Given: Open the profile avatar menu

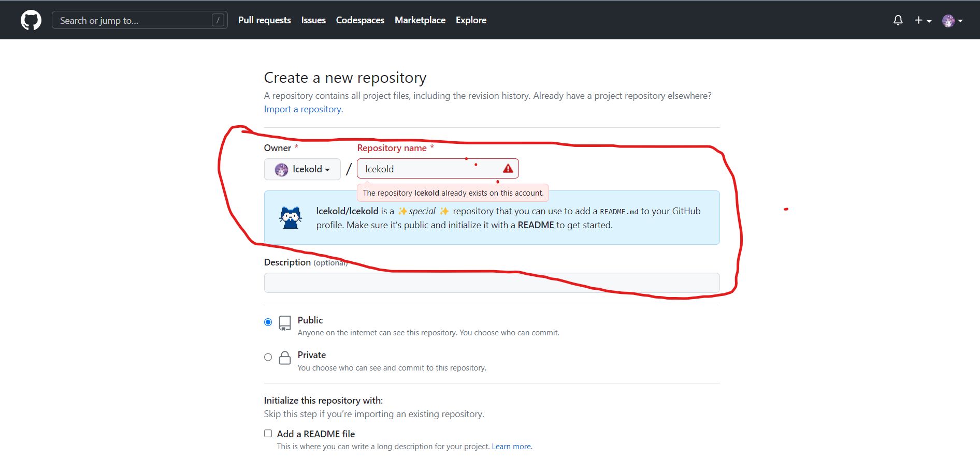Looking at the screenshot, I should coord(952,21).
